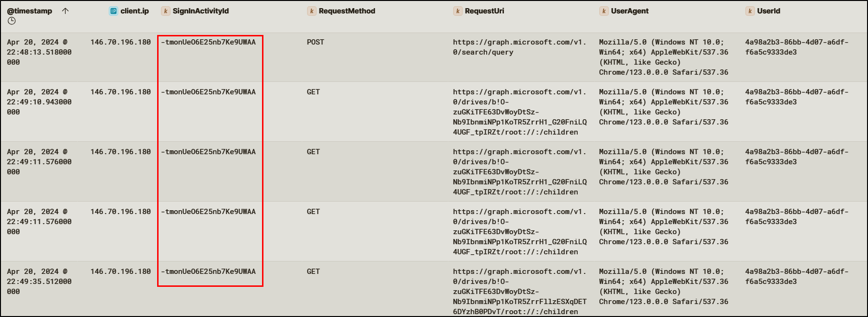Select the 22:49:35.512000 timestamp cell
Viewport: 868px width, 317px height.
coord(39,282)
